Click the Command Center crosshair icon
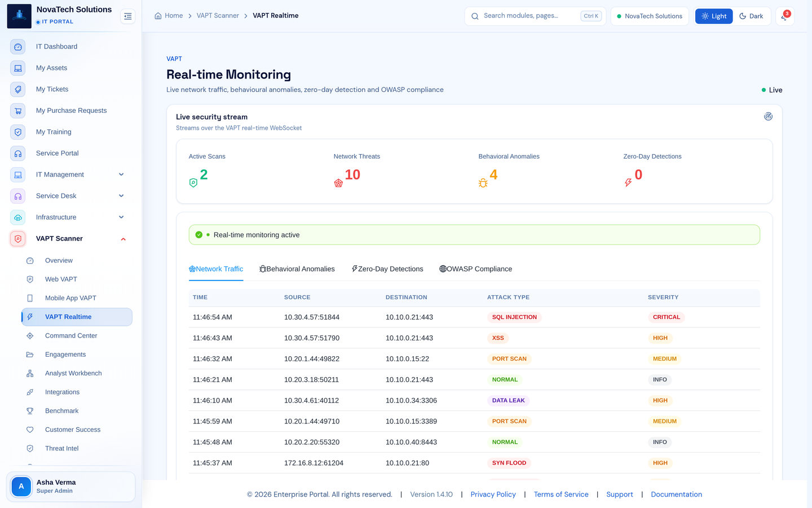 [30, 336]
